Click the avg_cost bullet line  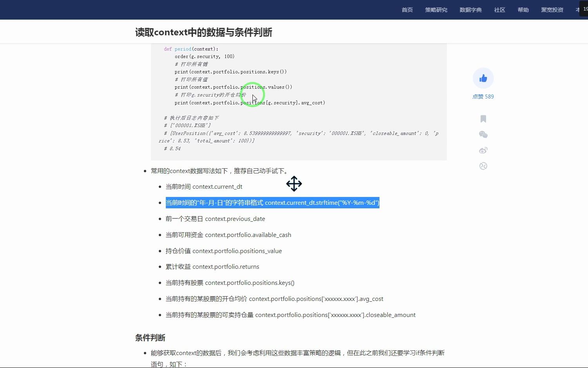[274, 299]
